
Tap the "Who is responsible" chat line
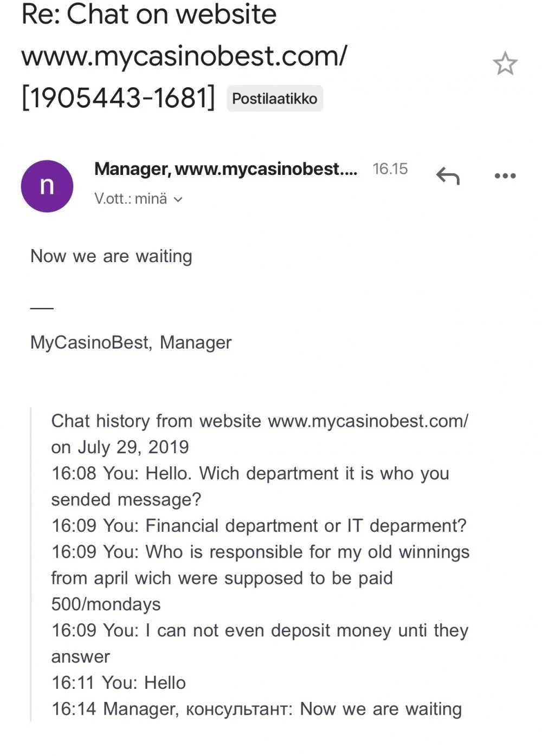coord(260,578)
